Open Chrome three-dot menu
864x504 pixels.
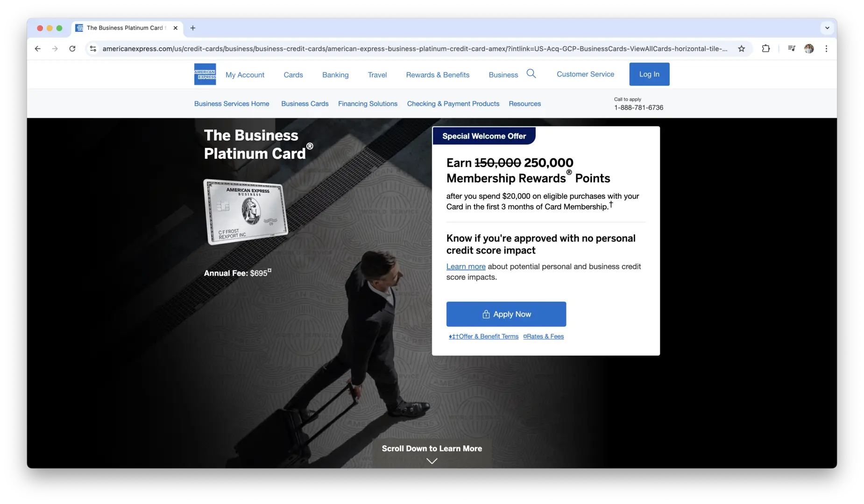click(x=826, y=49)
